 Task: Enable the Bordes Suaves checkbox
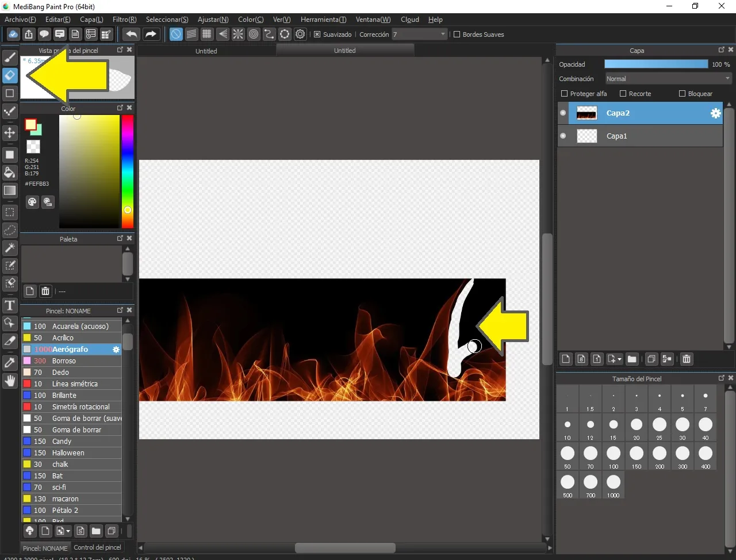457,34
